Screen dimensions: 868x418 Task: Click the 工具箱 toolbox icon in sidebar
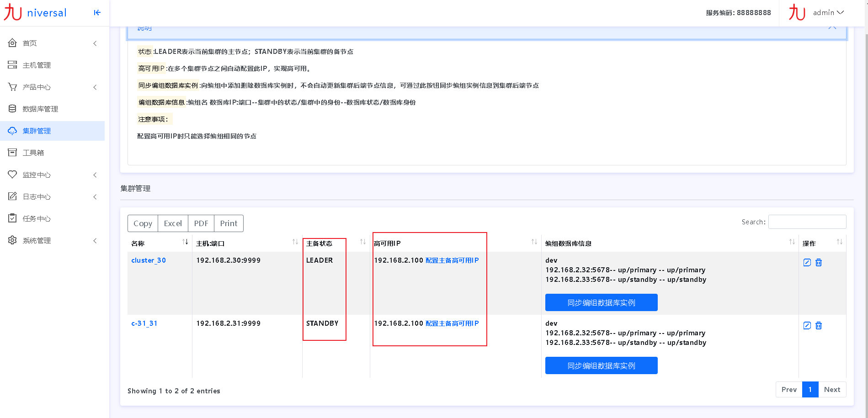click(x=12, y=153)
